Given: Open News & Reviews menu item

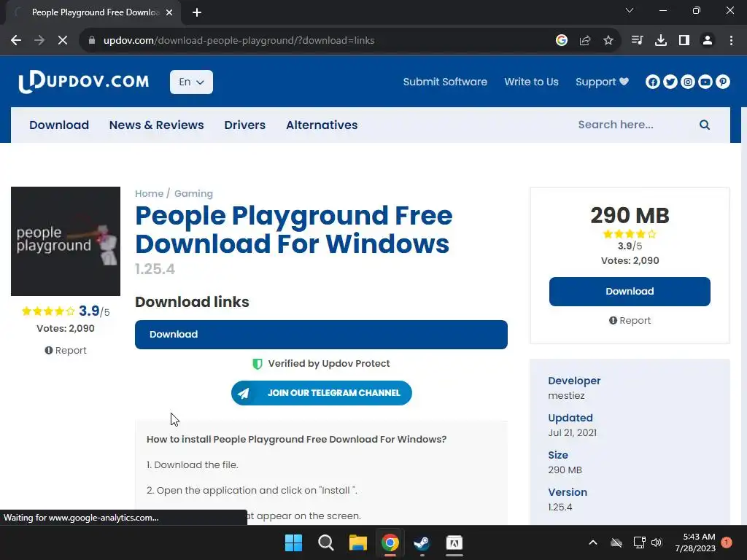Looking at the screenshot, I should [x=156, y=125].
